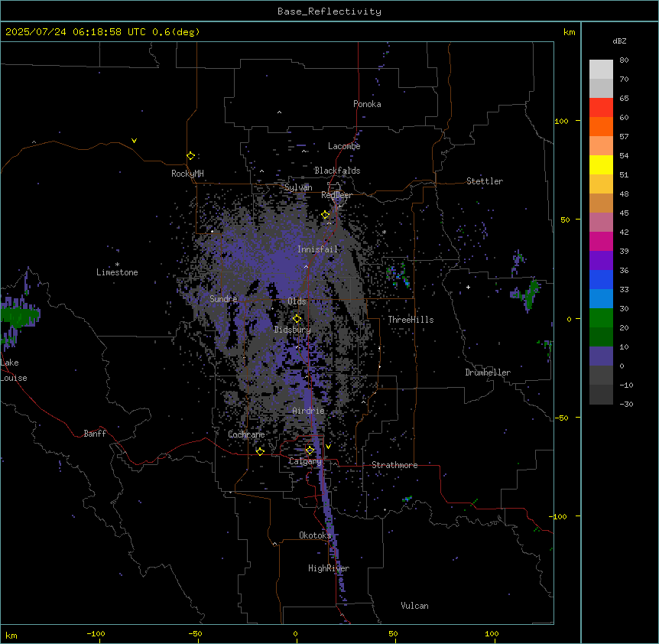
Task: Click the Sundre town label
Action: (223, 299)
